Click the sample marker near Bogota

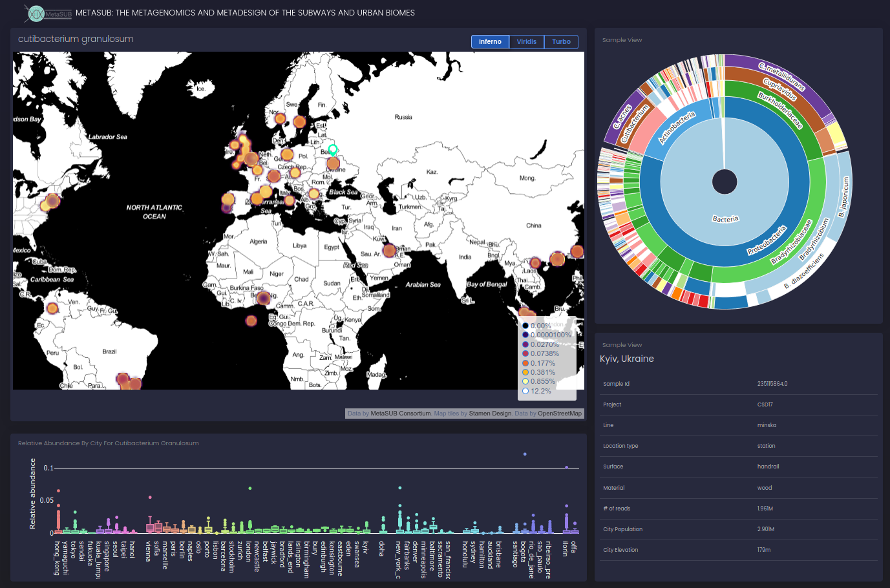tap(52, 308)
